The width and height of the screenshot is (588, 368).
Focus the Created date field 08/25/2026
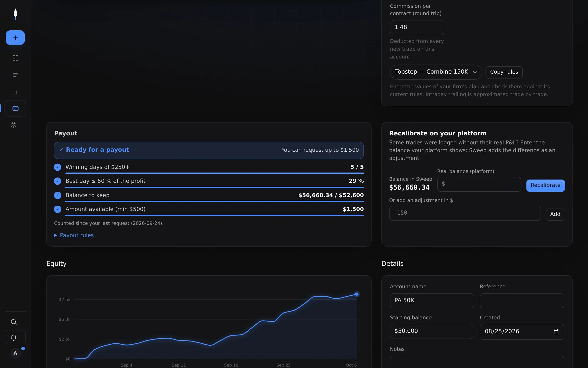pyautogui.click(x=522, y=332)
